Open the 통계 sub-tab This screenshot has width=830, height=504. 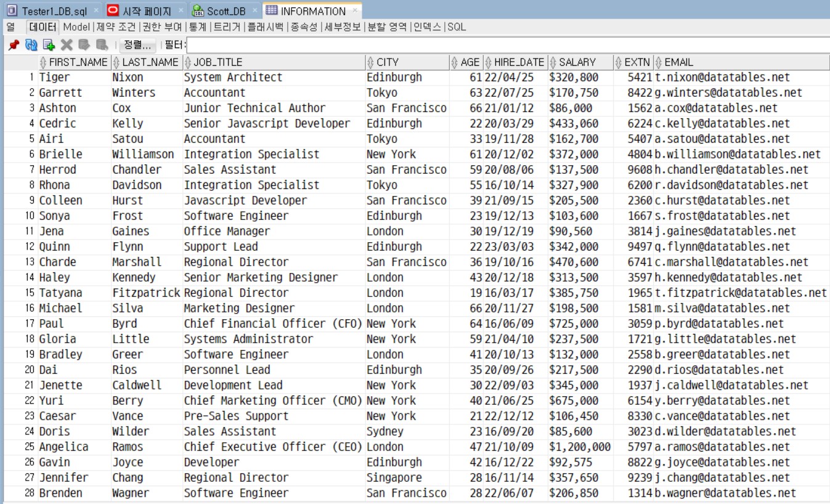tap(198, 27)
